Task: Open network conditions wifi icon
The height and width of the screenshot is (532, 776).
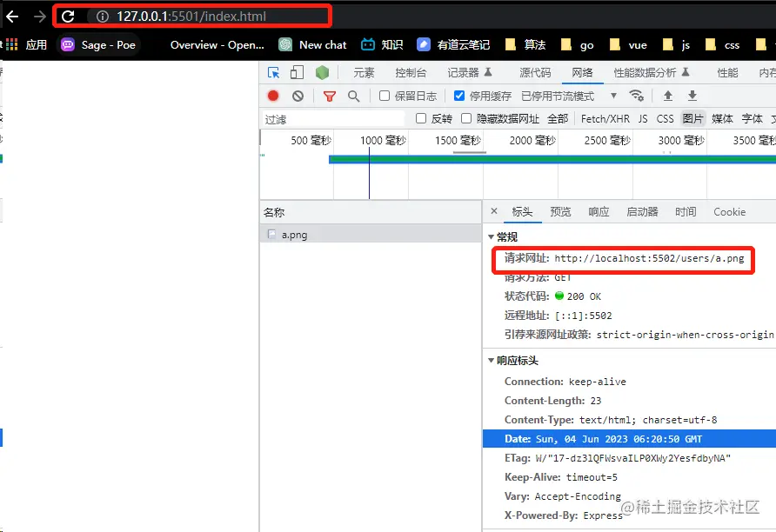Action: point(637,96)
